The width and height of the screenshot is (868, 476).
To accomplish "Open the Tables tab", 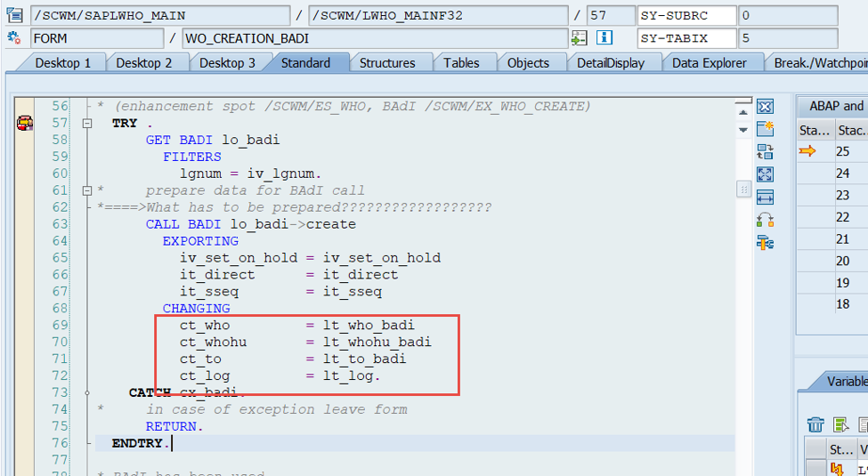I will click(x=461, y=62).
